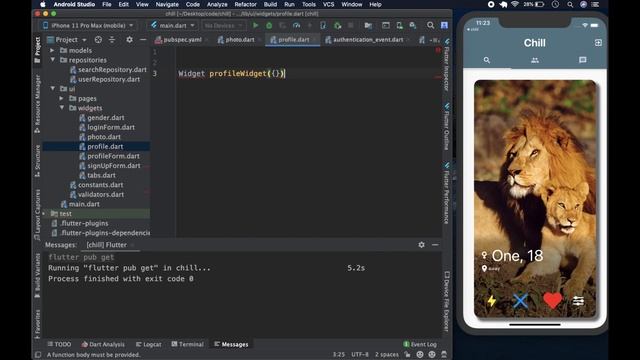The image size is (640, 360).
Task: Open the main.dart run configuration dropdown
Action: [x=173, y=25]
